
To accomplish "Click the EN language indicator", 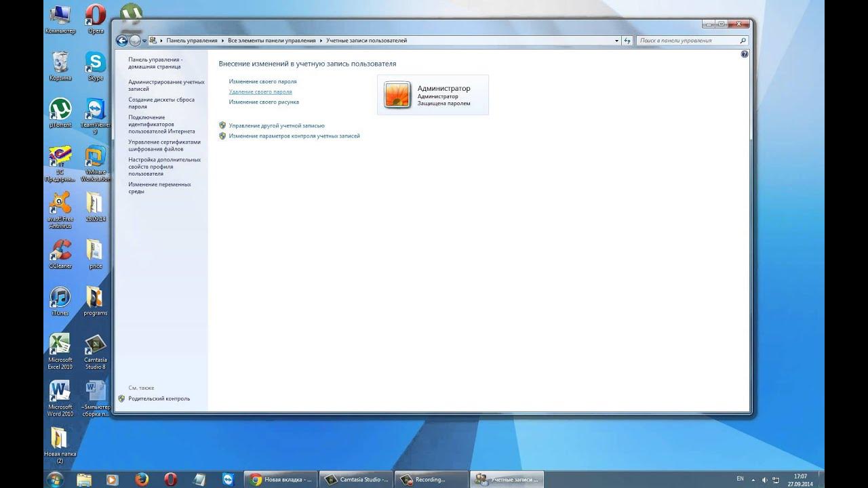I will click(x=740, y=479).
